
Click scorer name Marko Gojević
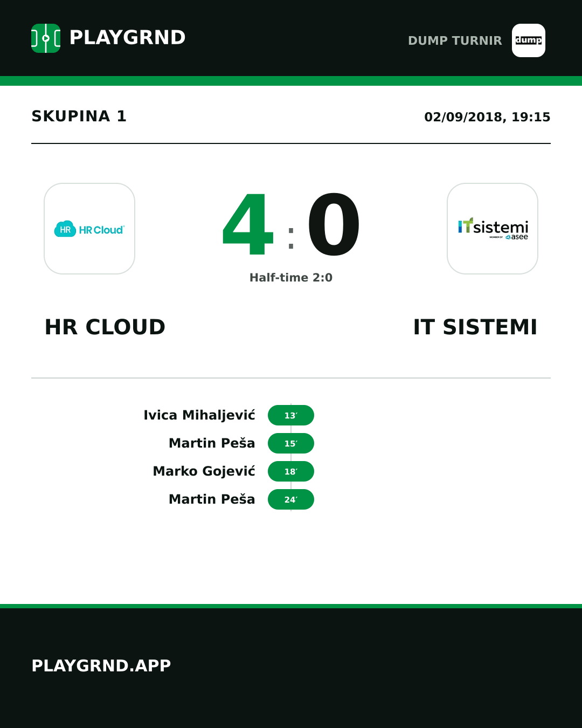(204, 471)
